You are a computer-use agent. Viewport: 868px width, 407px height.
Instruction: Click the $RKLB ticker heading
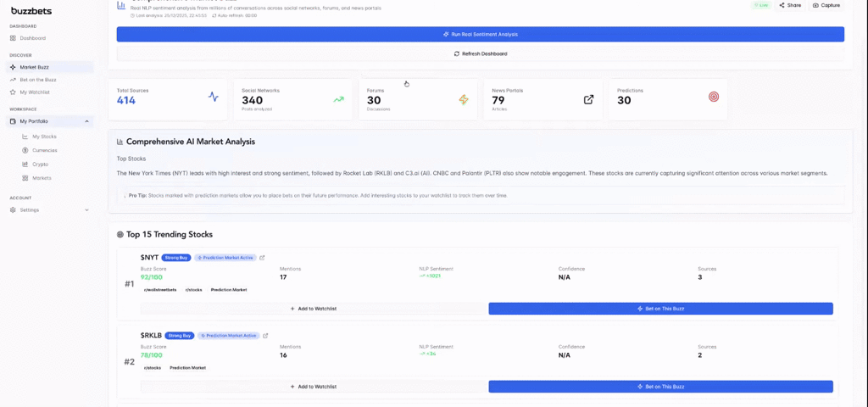click(x=151, y=336)
